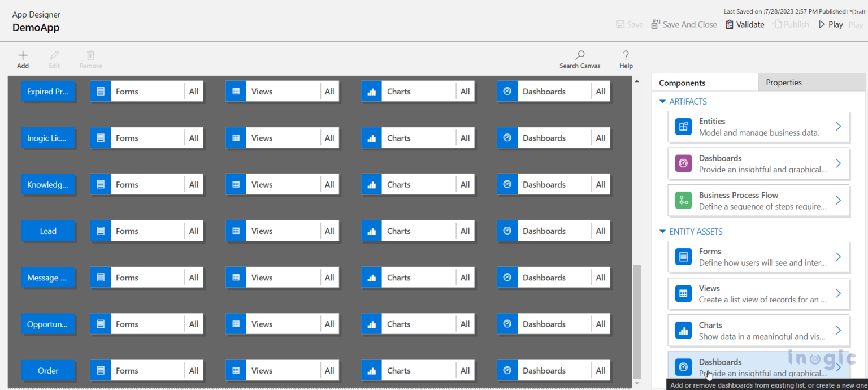Click the Help question mark icon
The image size is (868, 390).
tap(626, 55)
